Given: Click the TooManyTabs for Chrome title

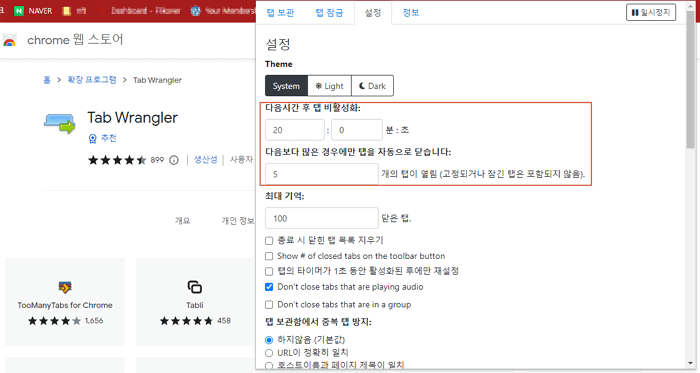Looking at the screenshot, I should [65, 305].
